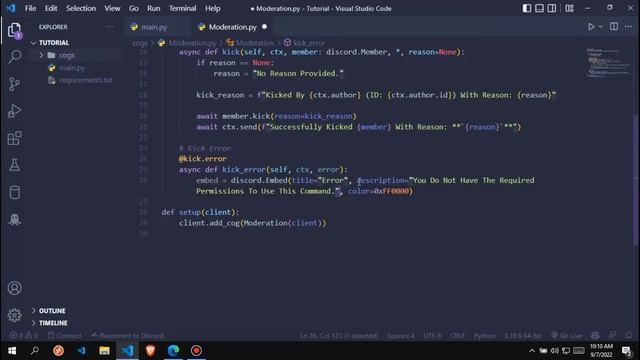Image resolution: width=640 pixels, height=360 pixels.
Task: Change Spaces: 4 indentation setting
Action: tap(400, 336)
